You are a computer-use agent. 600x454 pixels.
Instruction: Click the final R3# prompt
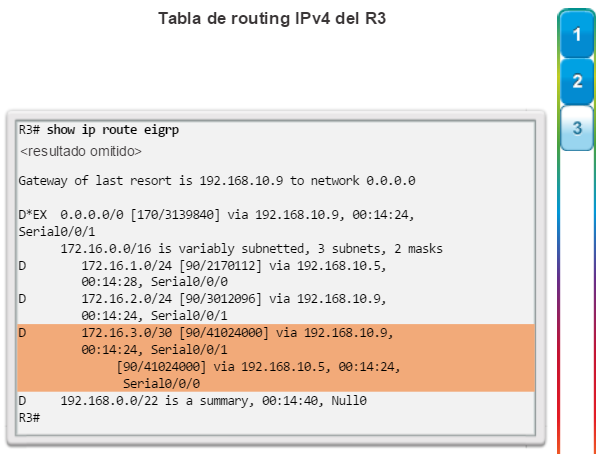click(x=29, y=418)
